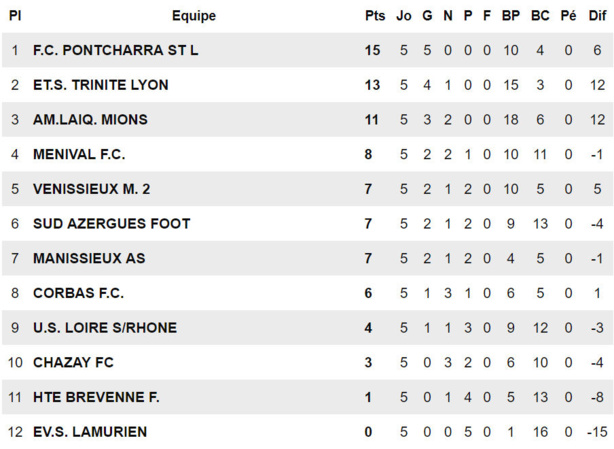Image resolution: width=614 pixels, height=449 pixels.
Task: Select U.S. LOIRE S/RHONE team row
Action: [x=104, y=328]
